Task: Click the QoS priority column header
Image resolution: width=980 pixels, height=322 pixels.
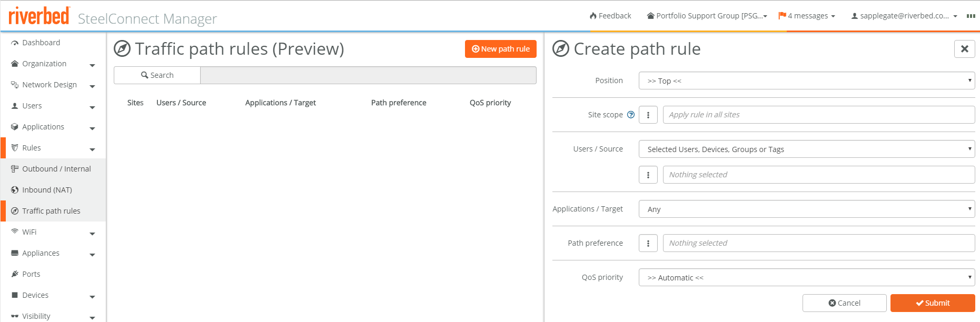Action: [x=490, y=103]
